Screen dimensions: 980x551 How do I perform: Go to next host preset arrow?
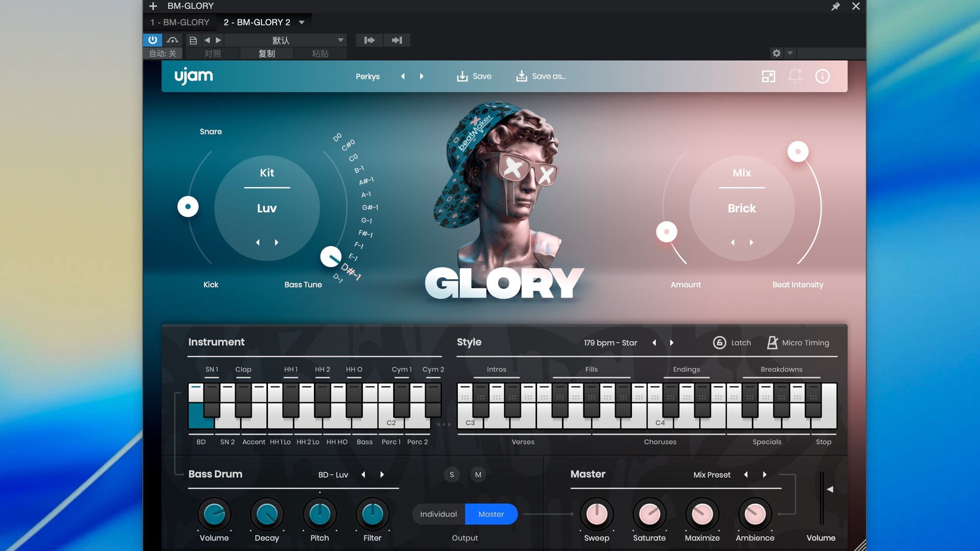(218, 40)
